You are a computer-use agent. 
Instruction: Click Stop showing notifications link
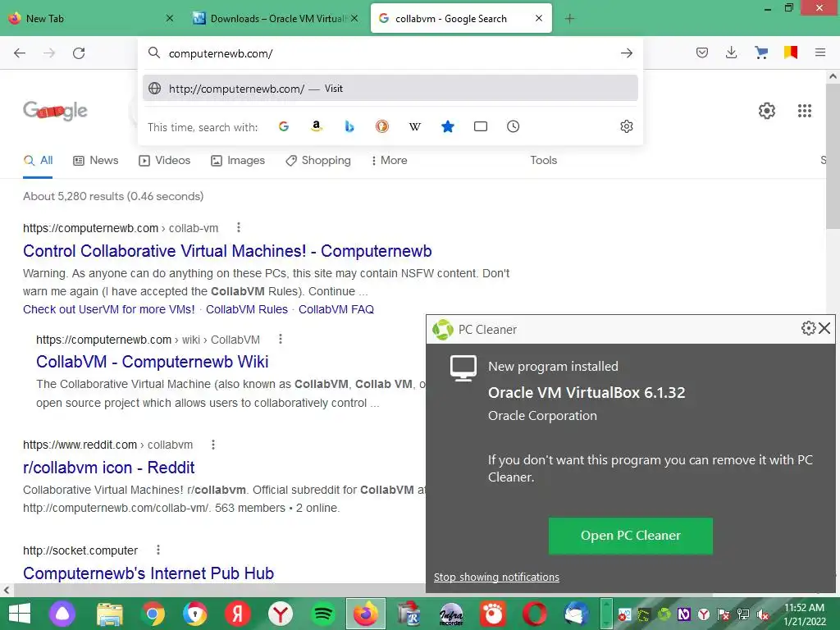coord(496,577)
